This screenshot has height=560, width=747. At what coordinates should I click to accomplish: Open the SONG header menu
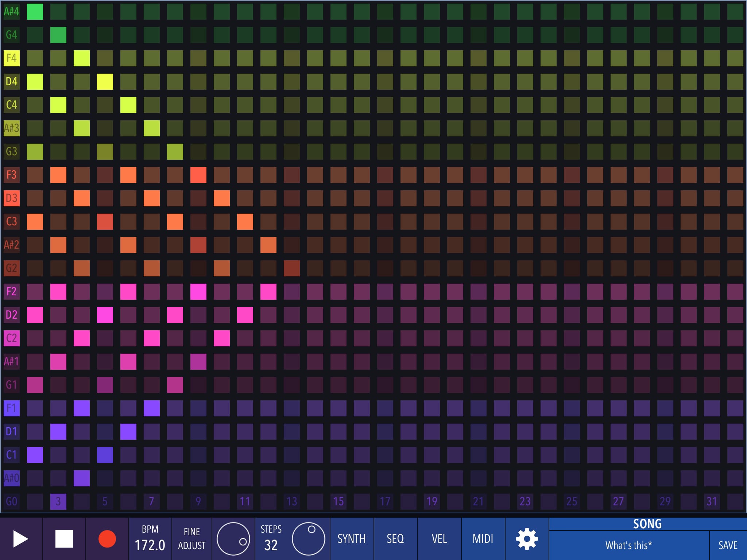click(648, 524)
